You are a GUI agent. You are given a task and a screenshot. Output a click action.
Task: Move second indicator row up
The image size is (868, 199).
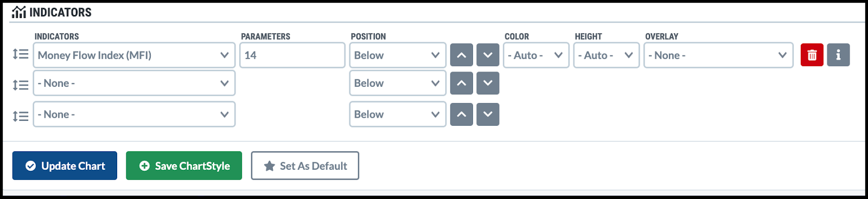pos(461,83)
